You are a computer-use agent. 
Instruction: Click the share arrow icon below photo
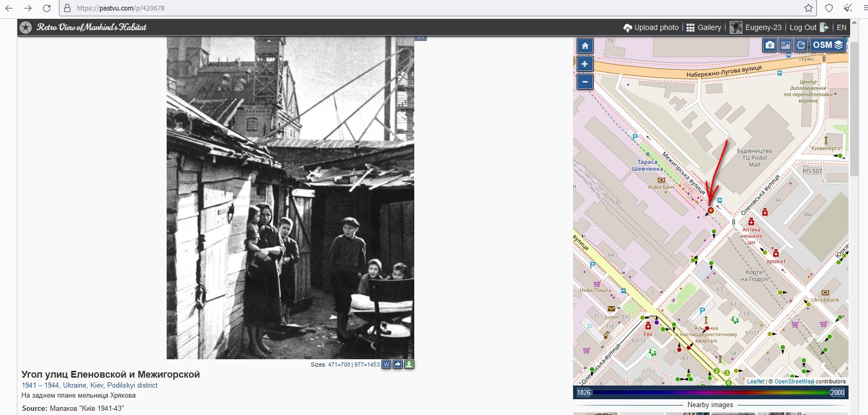tap(398, 365)
